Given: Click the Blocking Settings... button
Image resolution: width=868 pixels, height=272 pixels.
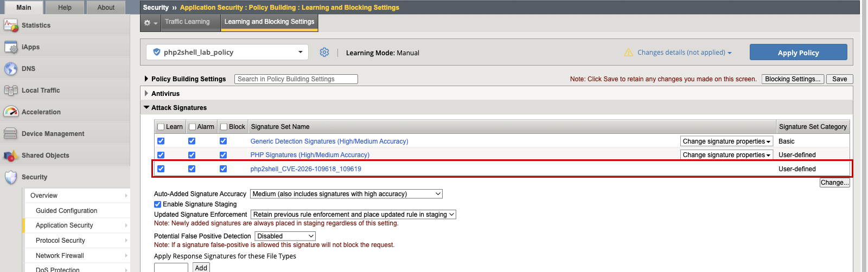Looking at the screenshot, I should [x=793, y=79].
